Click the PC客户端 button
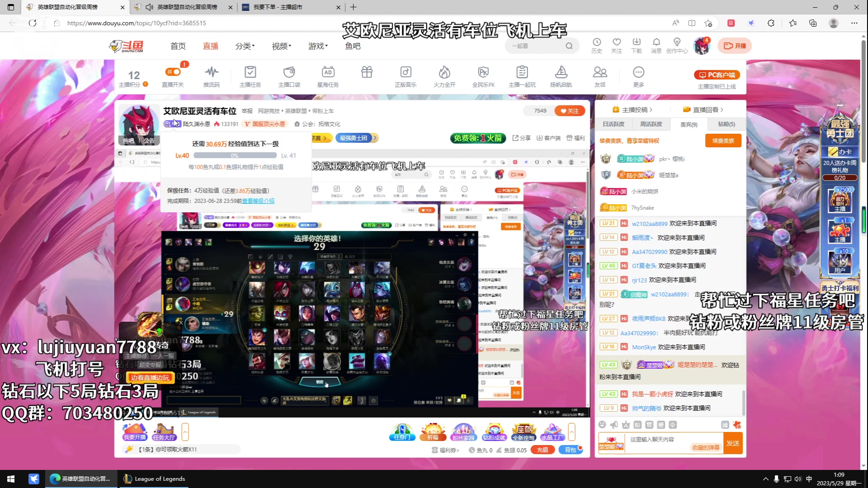 point(717,75)
